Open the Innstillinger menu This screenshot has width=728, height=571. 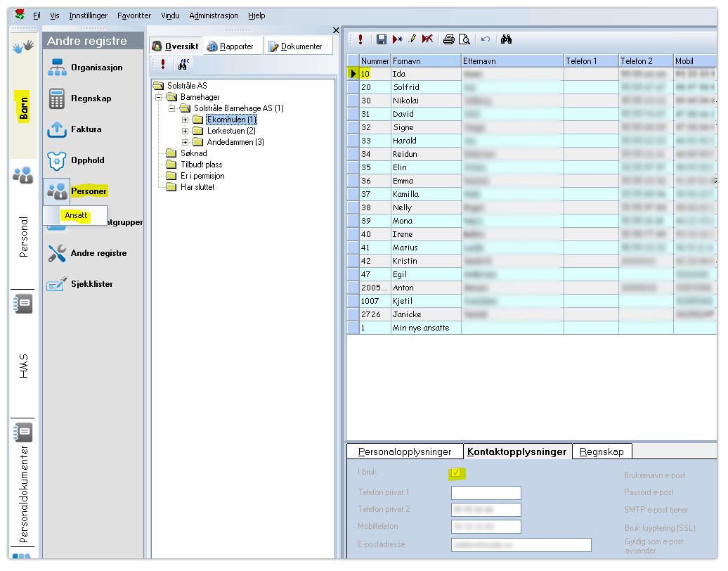coord(89,15)
